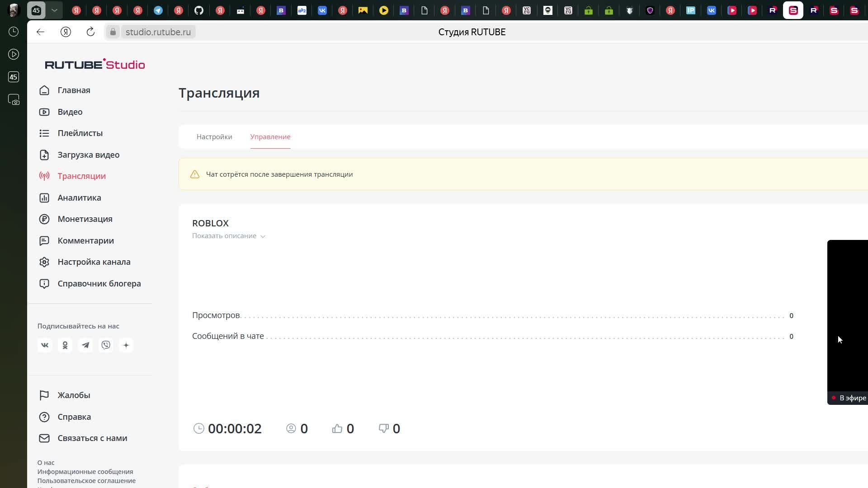Select the Трансляции broadcast icon
This screenshot has width=868, height=488.
pyautogui.click(x=44, y=176)
